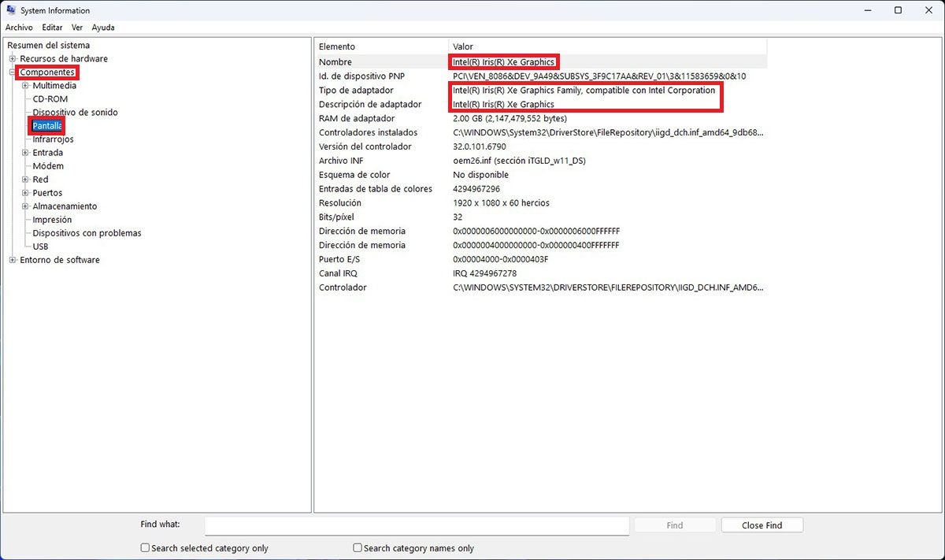Select the Nombre row
The image size is (945, 560).
(540, 61)
